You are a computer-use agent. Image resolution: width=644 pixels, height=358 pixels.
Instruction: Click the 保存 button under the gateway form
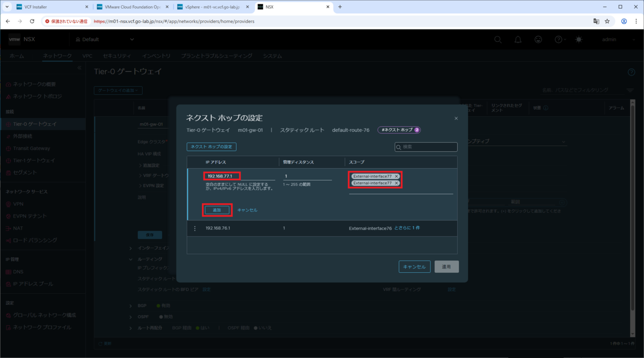point(150,235)
